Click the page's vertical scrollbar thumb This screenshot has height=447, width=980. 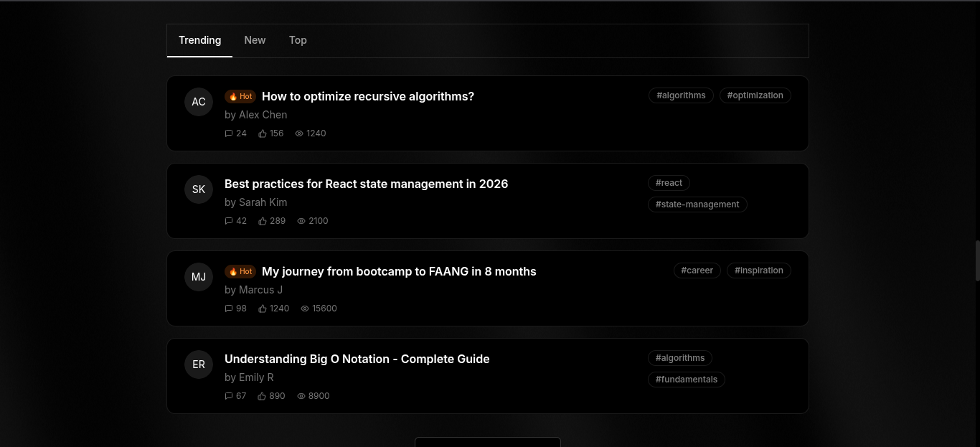(x=977, y=261)
